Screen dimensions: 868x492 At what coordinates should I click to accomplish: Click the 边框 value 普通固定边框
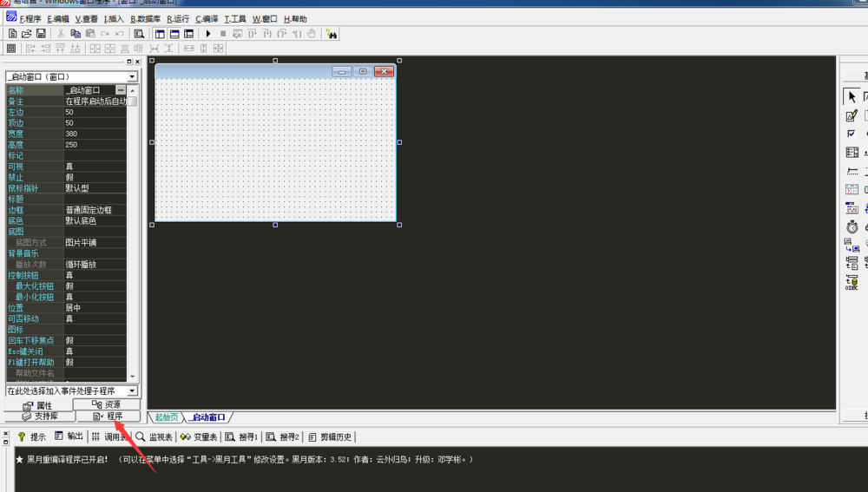coord(95,210)
